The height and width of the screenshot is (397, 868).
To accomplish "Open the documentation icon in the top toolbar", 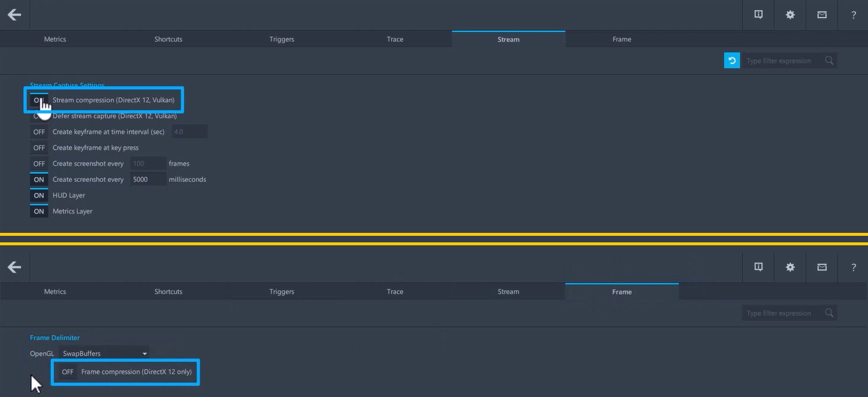I will point(758,14).
